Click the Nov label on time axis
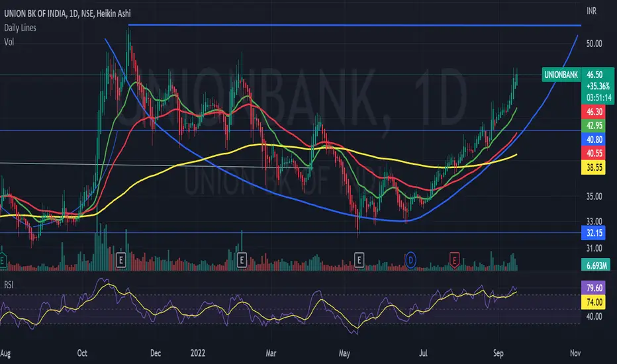 (575, 353)
